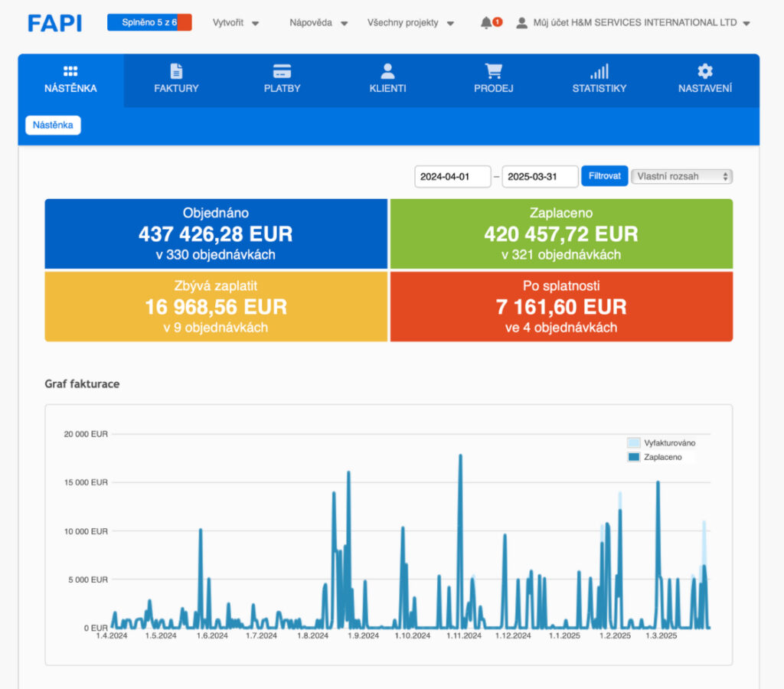Click the Nastavení gear icon
Image resolution: width=784 pixels, height=689 pixels.
pos(705,71)
